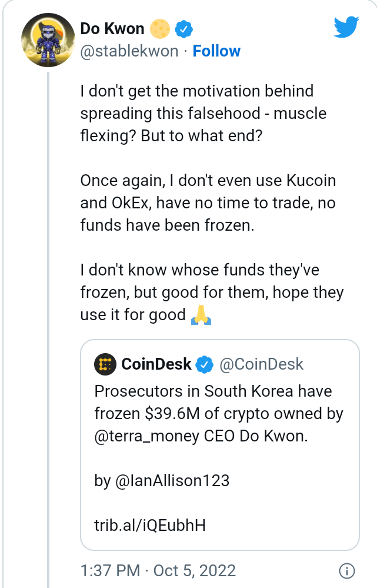Click the praying hands emoji

(201, 315)
